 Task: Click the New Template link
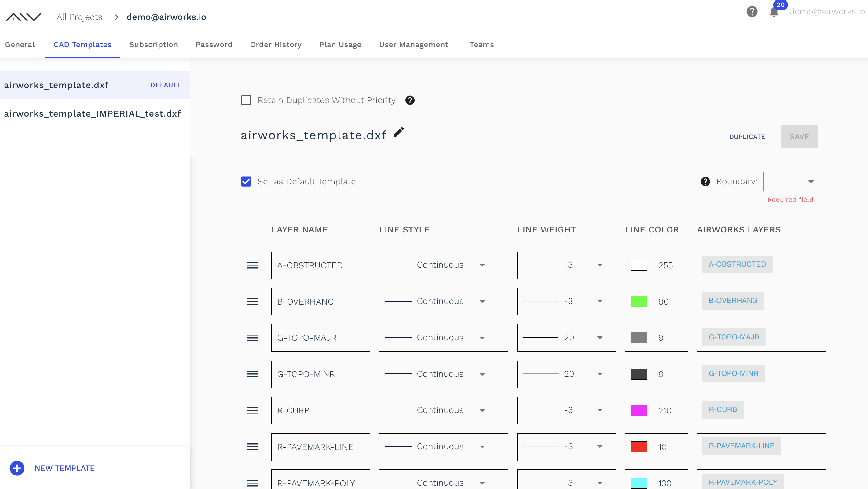(x=65, y=468)
